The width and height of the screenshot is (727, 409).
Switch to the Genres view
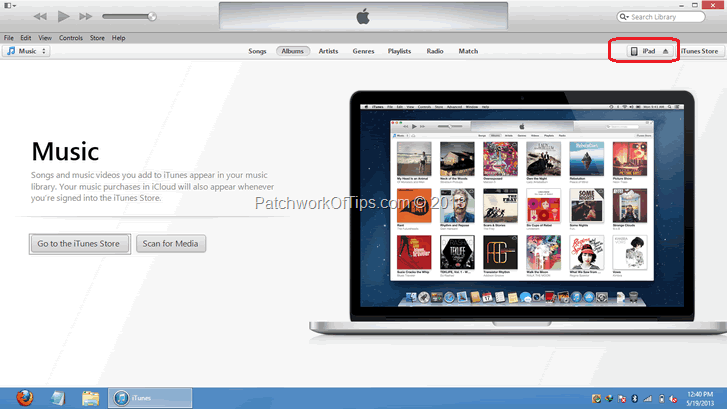(363, 51)
